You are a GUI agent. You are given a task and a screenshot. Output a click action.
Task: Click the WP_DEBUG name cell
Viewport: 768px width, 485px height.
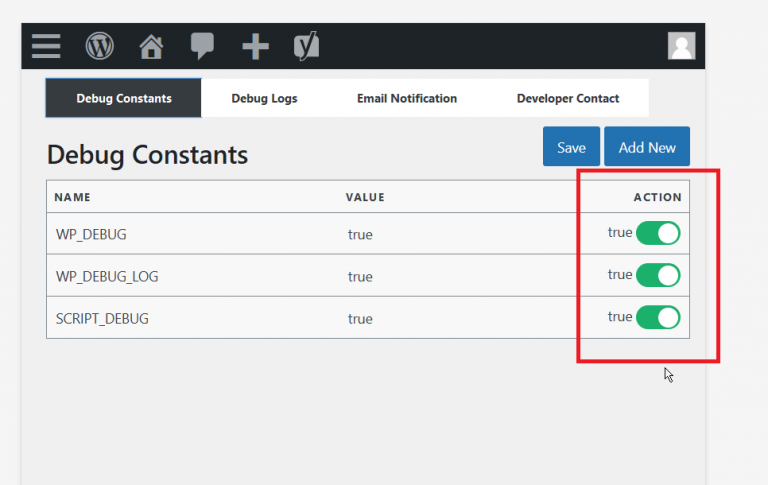point(91,234)
